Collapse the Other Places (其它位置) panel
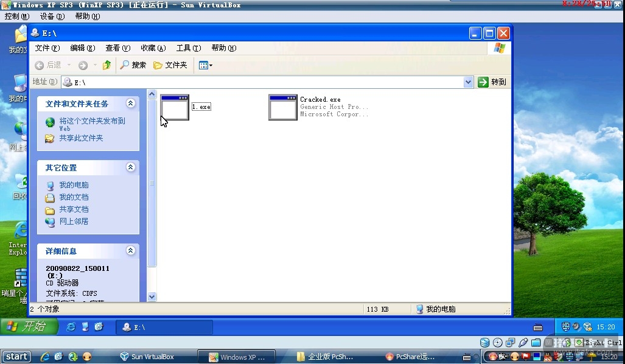This screenshot has height=364, width=625. coord(130,167)
